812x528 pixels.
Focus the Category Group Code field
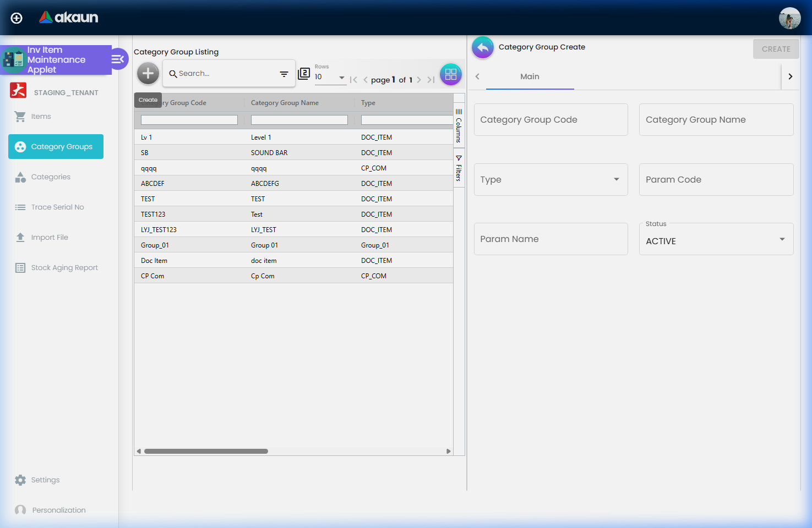pos(551,120)
